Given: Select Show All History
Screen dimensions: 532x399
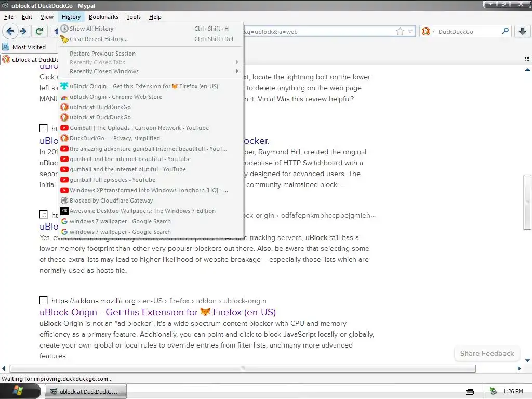Looking at the screenshot, I should (151, 29).
